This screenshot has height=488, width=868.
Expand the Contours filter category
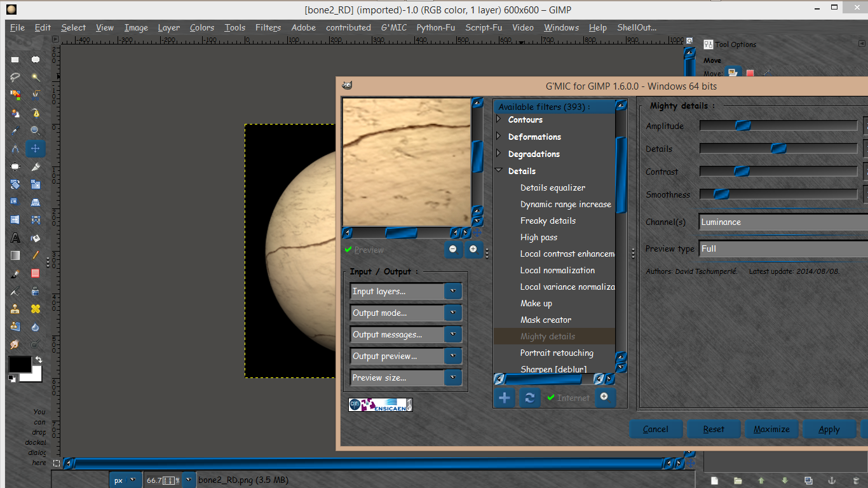499,119
